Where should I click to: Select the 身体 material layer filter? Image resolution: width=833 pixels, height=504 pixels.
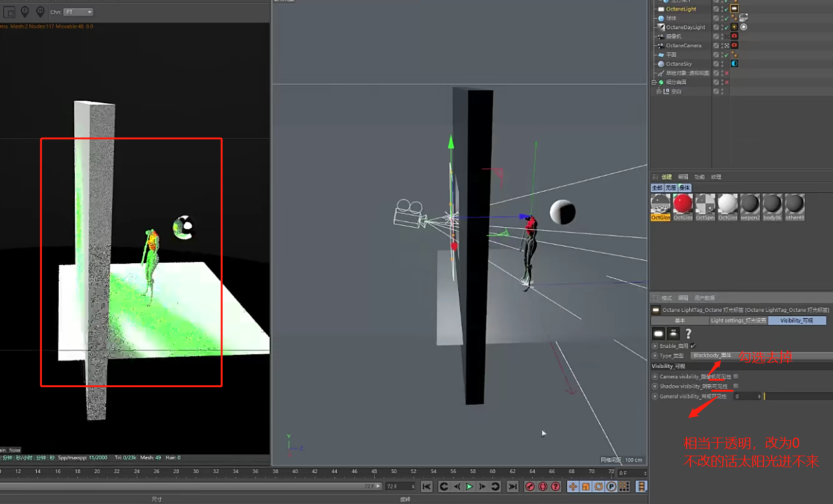[x=685, y=188]
